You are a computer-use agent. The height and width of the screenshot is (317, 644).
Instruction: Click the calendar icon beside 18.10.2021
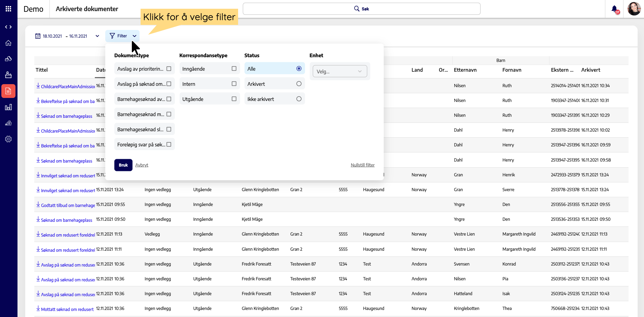point(38,36)
